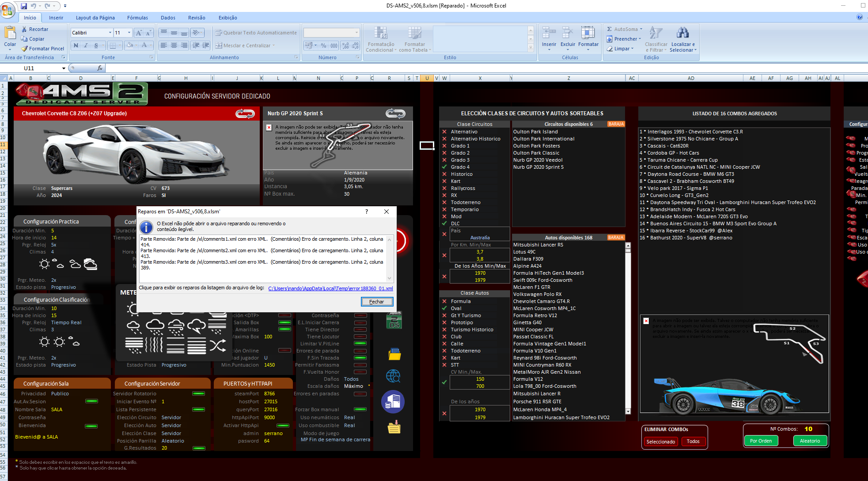This screenshot has height=481, width=868.
Task: Click the globe search web icon
Action: 393,376
